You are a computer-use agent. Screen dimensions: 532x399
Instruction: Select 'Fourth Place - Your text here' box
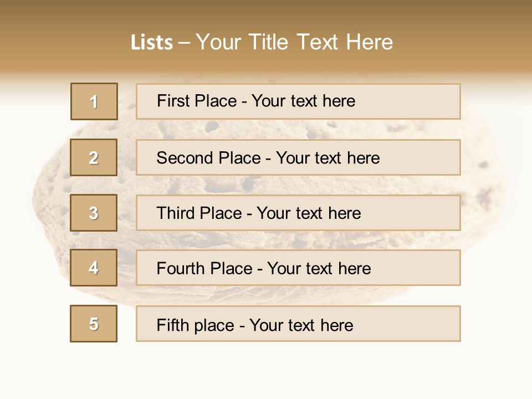[x=298, y=268]
